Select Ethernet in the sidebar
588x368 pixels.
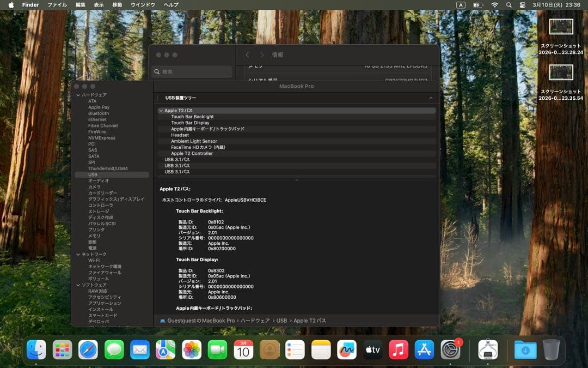point(97,119)
